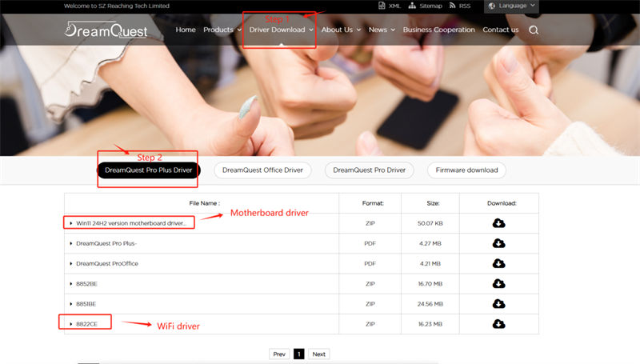Expand the News menu
Viewport: 640px width, 364px height.
coord(382,30)
